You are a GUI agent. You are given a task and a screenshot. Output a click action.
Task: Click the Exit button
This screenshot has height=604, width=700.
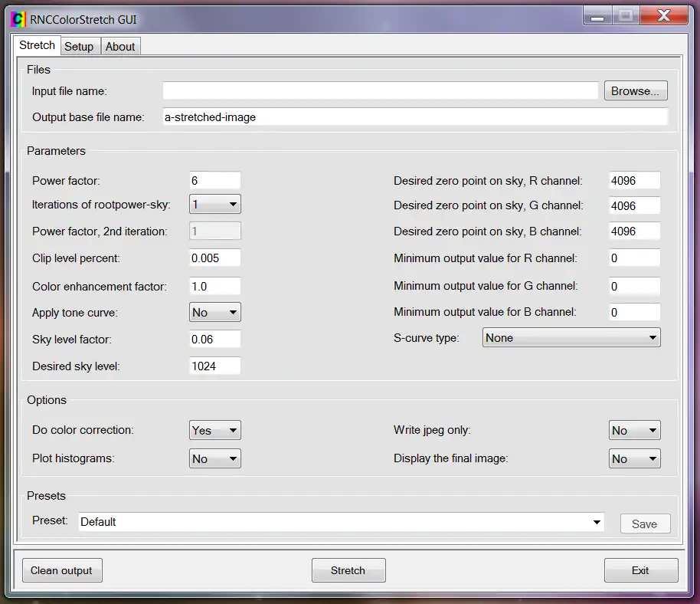click(x=640, y=570)
